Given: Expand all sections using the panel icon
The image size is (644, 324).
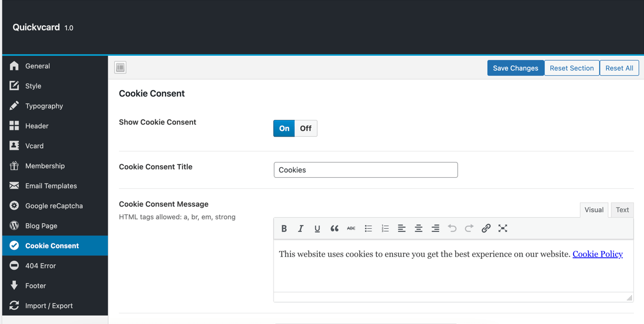Looking at the screenshot, I should coord(120,67).
